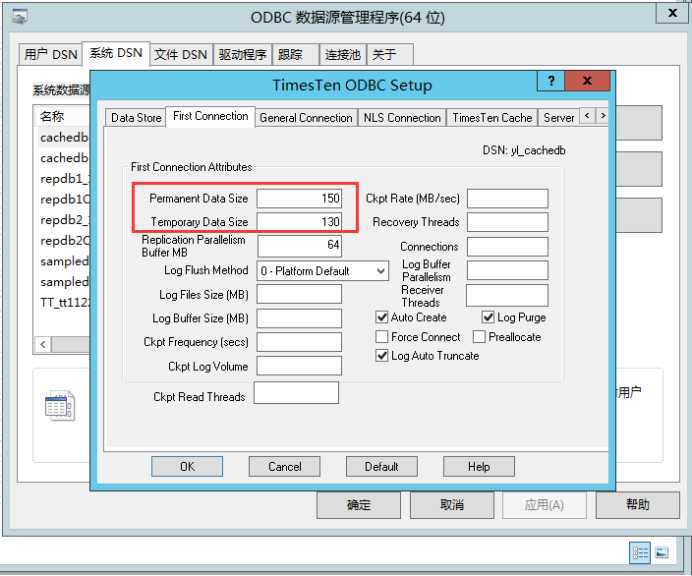Select the repdb2_ entry in DSN list
This screenshot has height=576, width=692.
[x=64, y=220]
